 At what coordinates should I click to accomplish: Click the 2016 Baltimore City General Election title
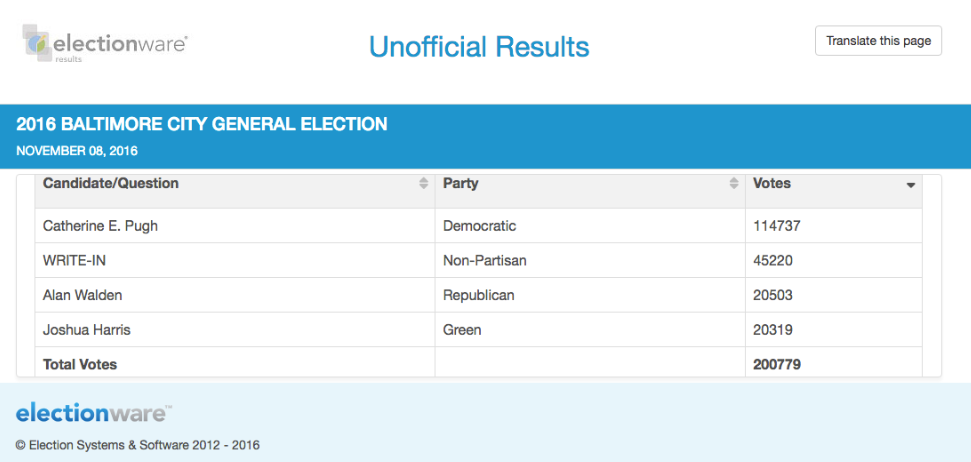pos(201,125)
